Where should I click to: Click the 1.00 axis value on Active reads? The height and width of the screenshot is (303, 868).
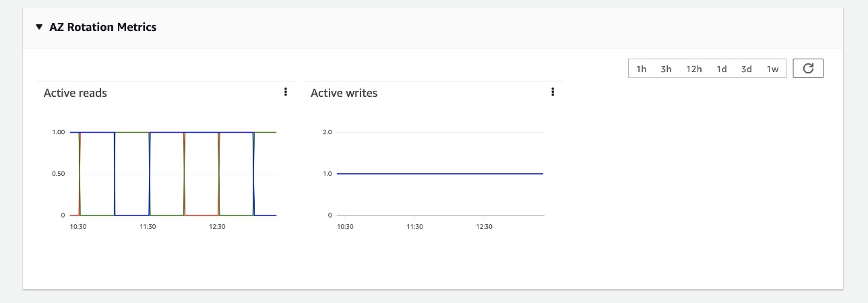point(59,132)
